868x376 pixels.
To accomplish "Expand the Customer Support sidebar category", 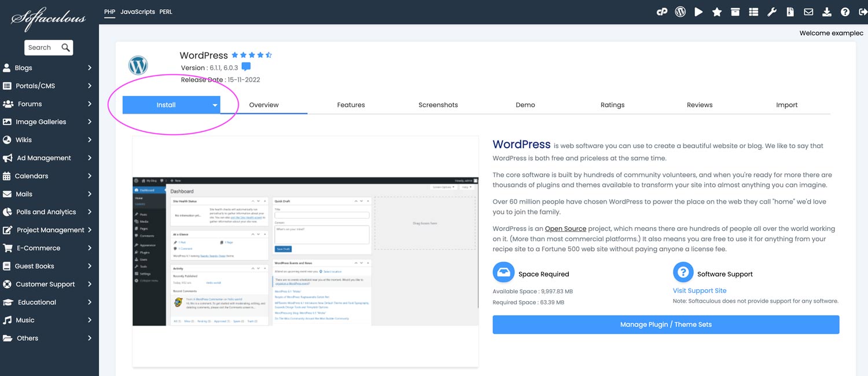I will (47, 284).
